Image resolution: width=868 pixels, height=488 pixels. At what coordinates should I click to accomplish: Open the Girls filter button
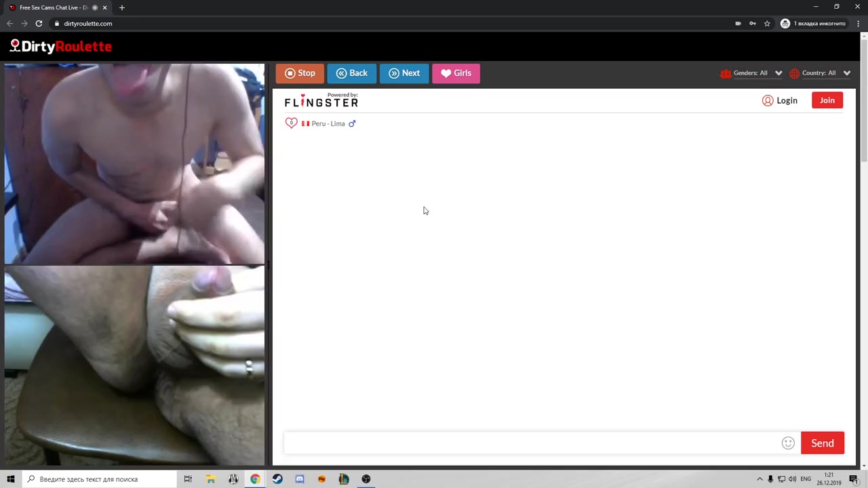(x=456, y=73)
